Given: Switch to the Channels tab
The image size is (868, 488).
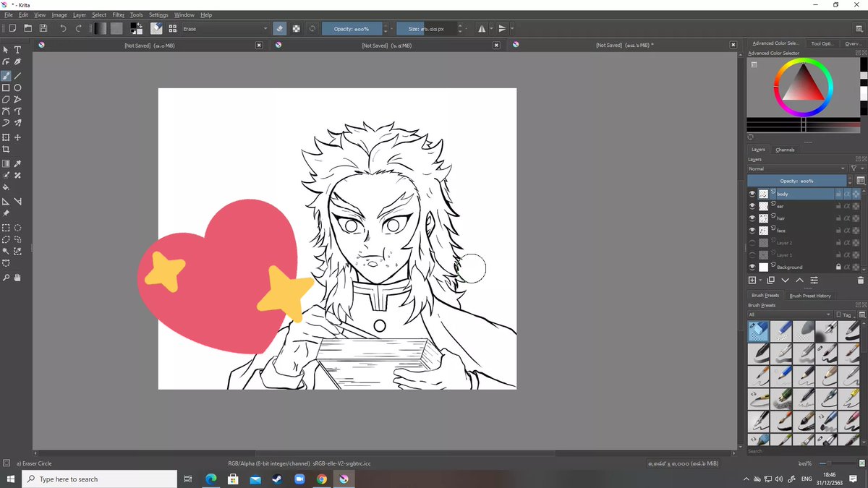Looking at the screenshot, I should tap(785, 150).
